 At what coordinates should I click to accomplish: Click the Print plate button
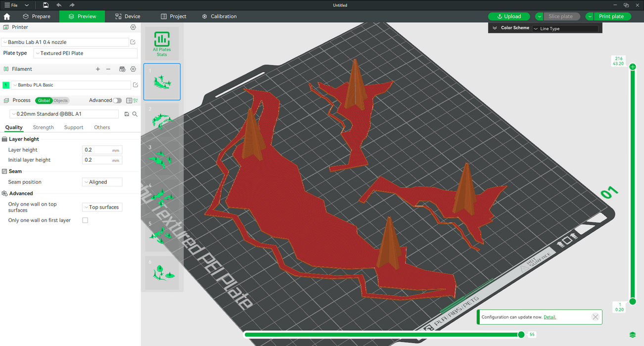pyautogui.click(x=611, y=16)
